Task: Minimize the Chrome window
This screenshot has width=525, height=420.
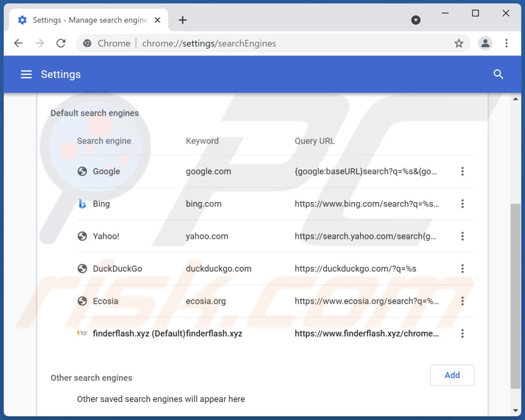Action: click(x=445, y=13)
